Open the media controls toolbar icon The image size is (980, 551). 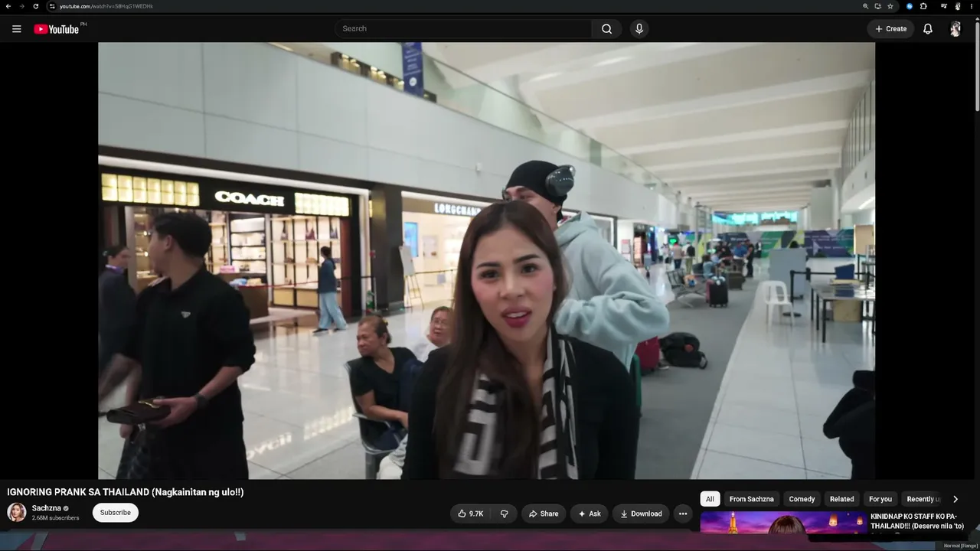(x=944, y=6)
